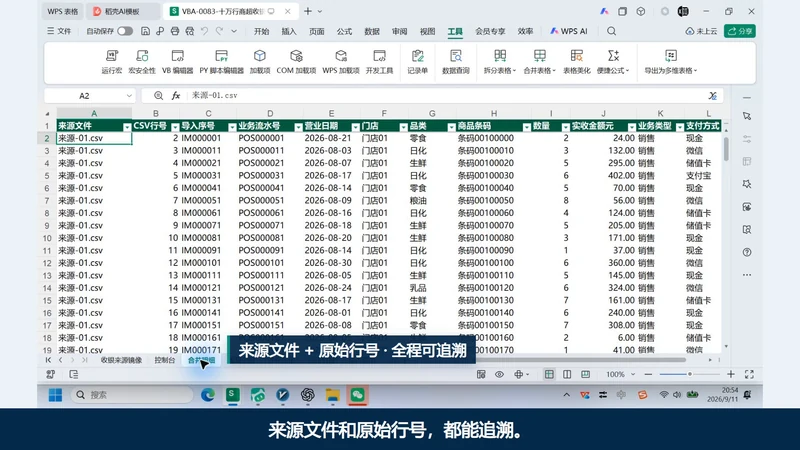The image size is (800, 450).
Task: Open filter dropdown on 导入序号 header
Action: point(232,127)
